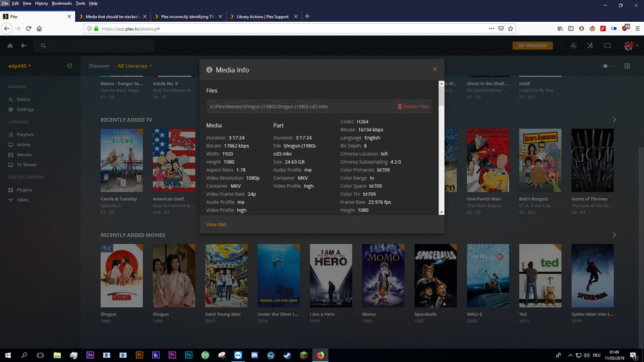Screen dimensions: 644x362
Task: Click Delete Files in Media Info
Action: coord(412,107)
